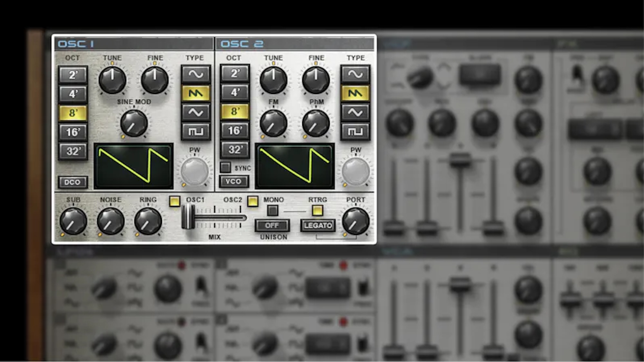Image resolution: width=644 pixels, height=362 pixels.
Task: Set OSC 1 octave to 2'
Action: 73,75
